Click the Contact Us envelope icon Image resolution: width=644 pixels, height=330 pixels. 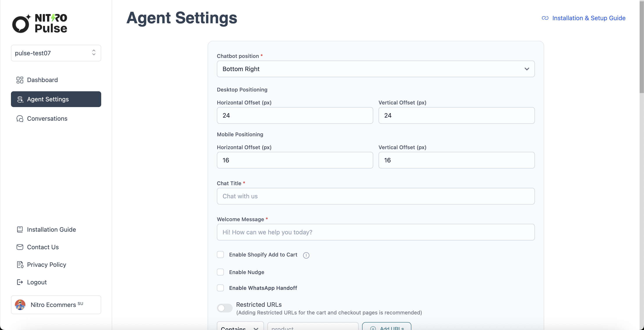pyautogui.click(x=20, y=247)
